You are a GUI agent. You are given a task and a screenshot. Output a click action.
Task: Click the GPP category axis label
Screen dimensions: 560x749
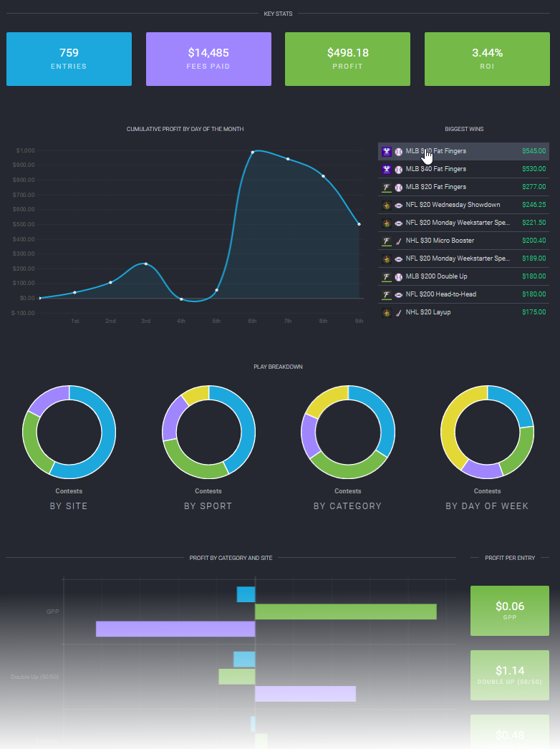coord(52,612)
